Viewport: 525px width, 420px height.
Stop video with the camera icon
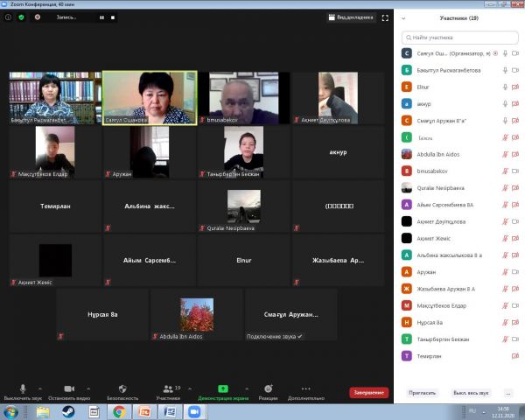click(69, 388)
